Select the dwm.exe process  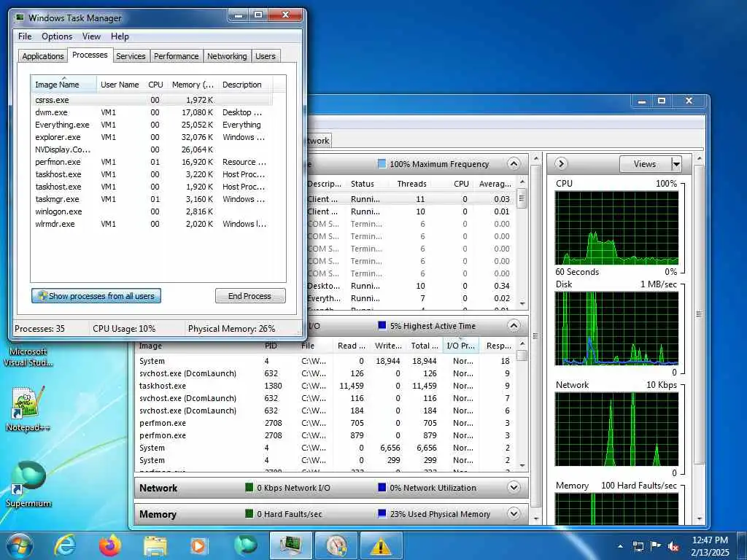point(152,112)
